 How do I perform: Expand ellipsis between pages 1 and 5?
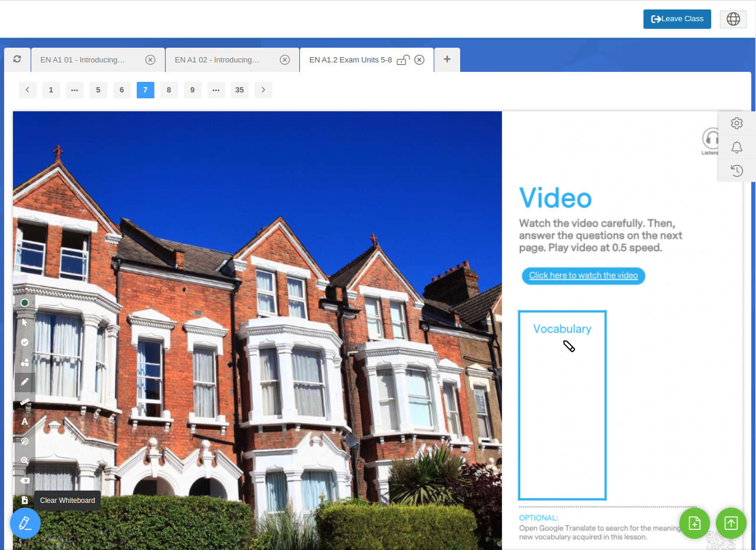[x=75, y=90]
